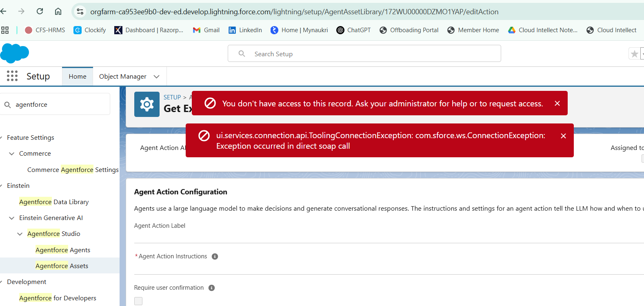Open Agentforce Agents page

63,250
